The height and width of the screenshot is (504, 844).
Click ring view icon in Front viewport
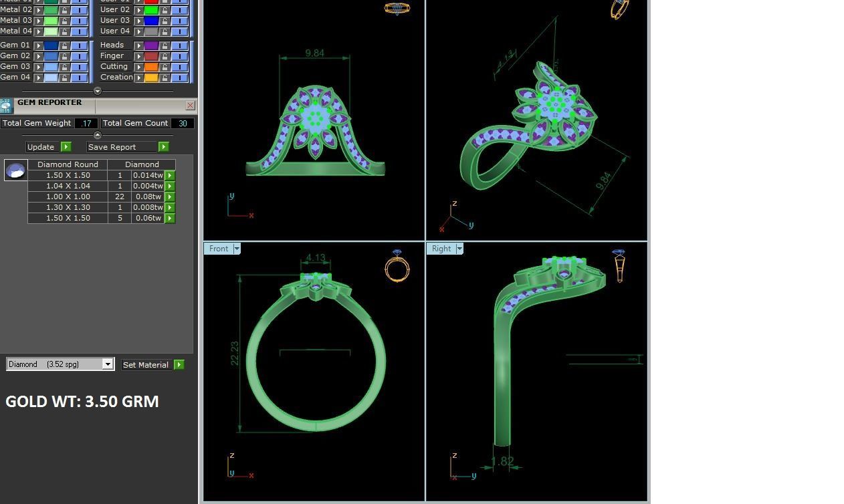[397, 265]
